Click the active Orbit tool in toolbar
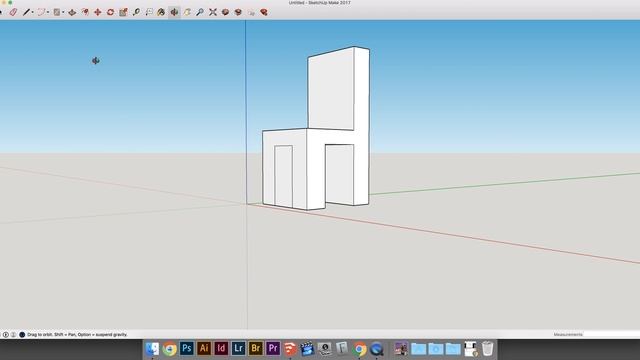640x360 pixels. (174, 12)
